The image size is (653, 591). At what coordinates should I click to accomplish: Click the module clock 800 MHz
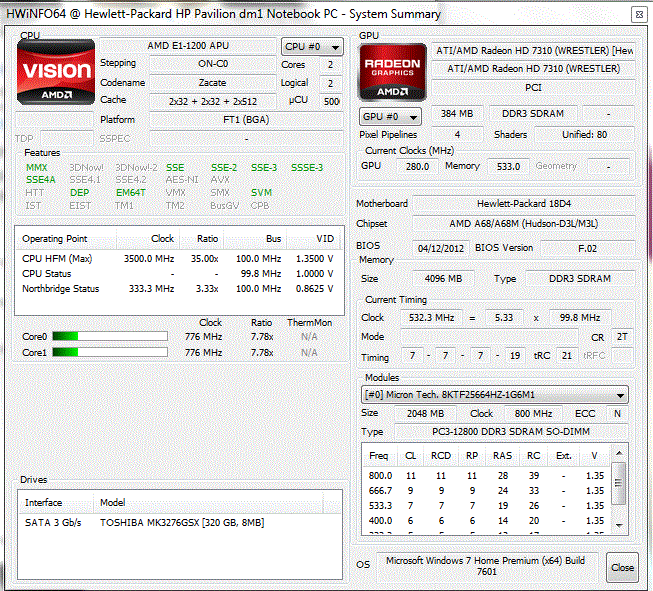pos(533,414)
